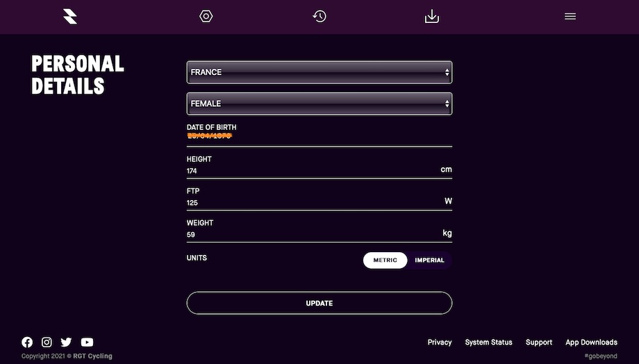Viewport: 639px width, 364px height.
Task: Expand the France country dropdown
Action: pyautogui.click(x=319, y=72)
